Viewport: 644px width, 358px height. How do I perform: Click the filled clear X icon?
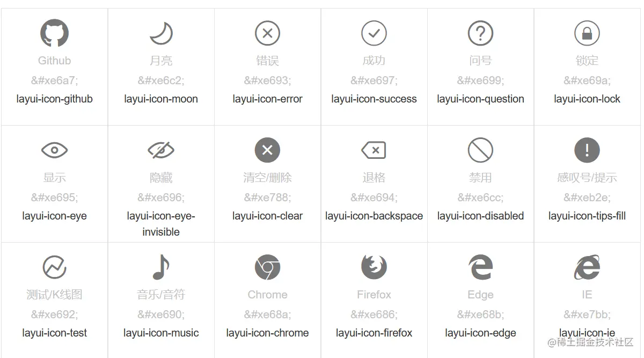point(267,150)
